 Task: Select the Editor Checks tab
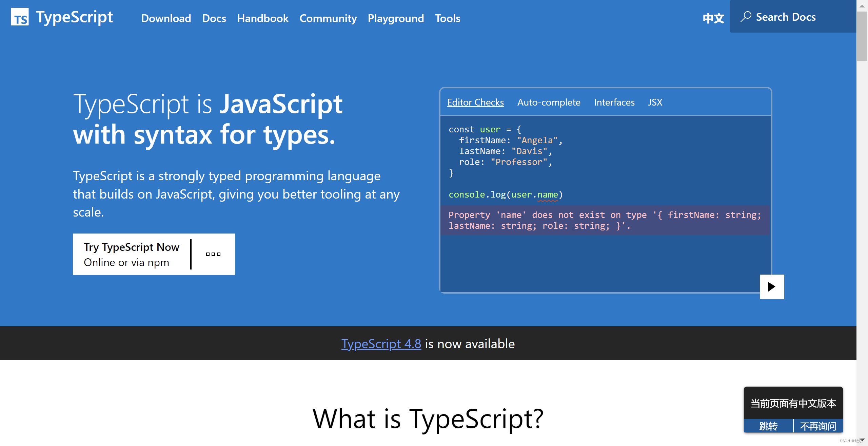click(x=475, y=102)
